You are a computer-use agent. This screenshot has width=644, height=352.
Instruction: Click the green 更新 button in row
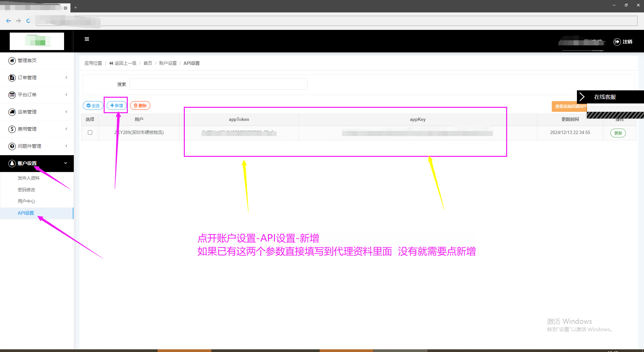click(618, 133)
